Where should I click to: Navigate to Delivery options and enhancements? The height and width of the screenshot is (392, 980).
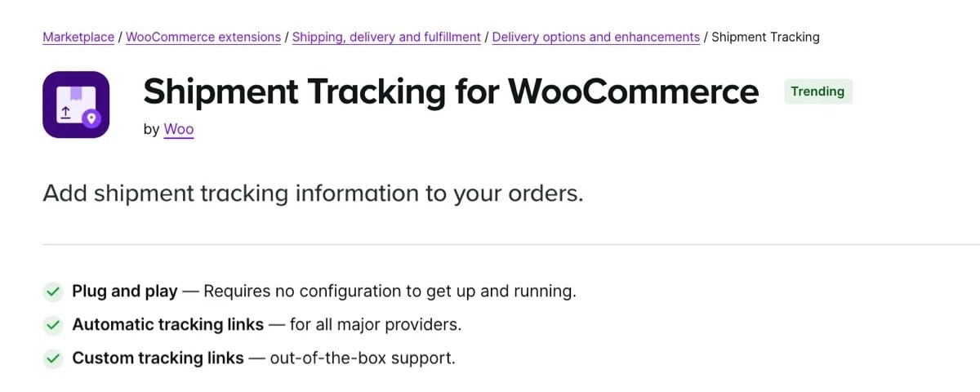596,37
